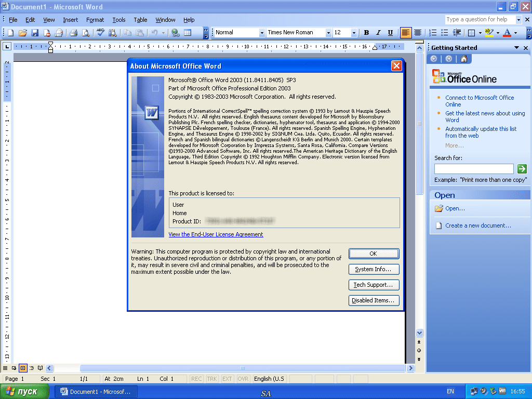Screen dimensions: 532x399
Task: Click the Print icon in the toolbar
Action: [x=73, y=33]
